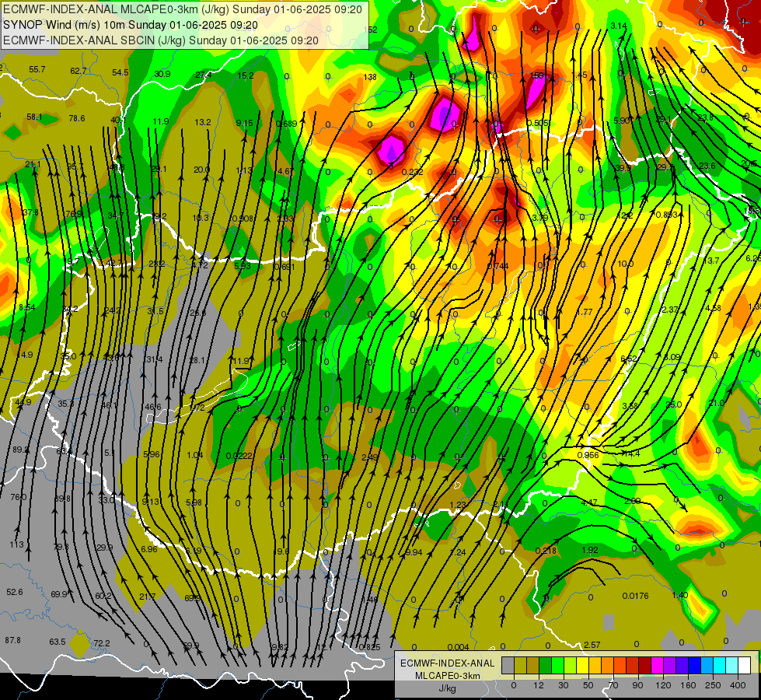The width and height of the screenshot is (761, 700).
Task: Click the map value 27.4
Action: point(204,75)
